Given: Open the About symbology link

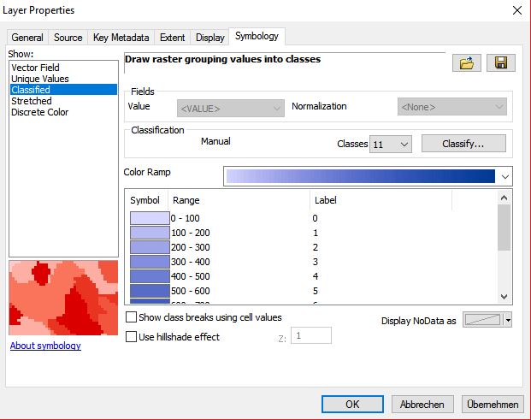Looking at the screenshot, I should [45, 346].
